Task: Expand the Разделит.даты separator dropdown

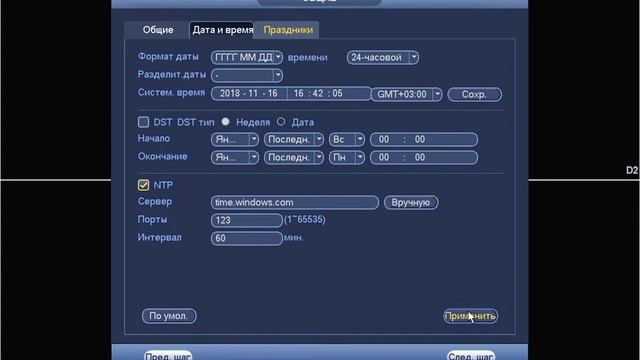Action: click(x=247, y=75)
